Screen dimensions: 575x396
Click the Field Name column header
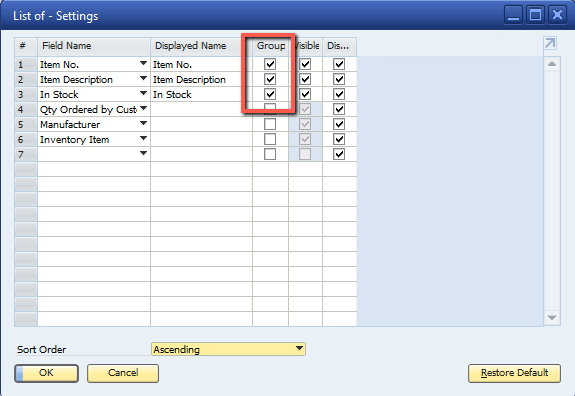(x=94, y=46)
